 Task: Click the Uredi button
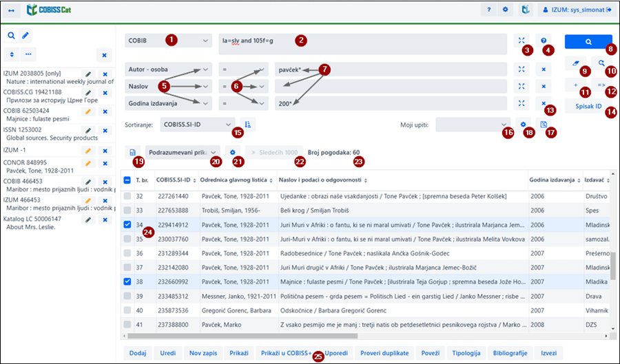(167, 353)
